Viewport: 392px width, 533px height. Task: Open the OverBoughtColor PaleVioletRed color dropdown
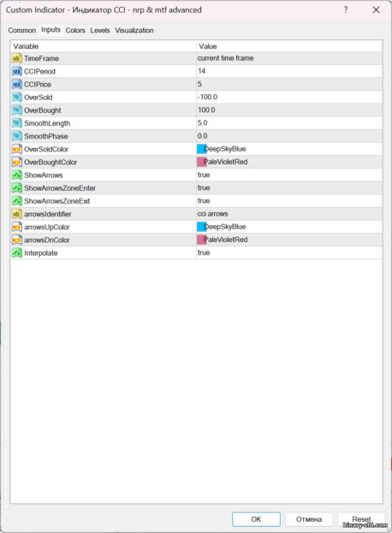click(x=289, y=163)
